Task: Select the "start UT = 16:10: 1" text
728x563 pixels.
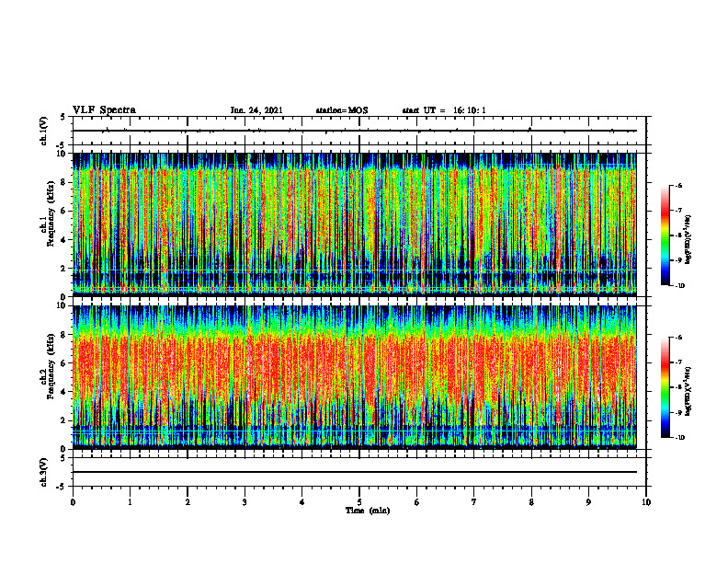Action: coord(444,110)
